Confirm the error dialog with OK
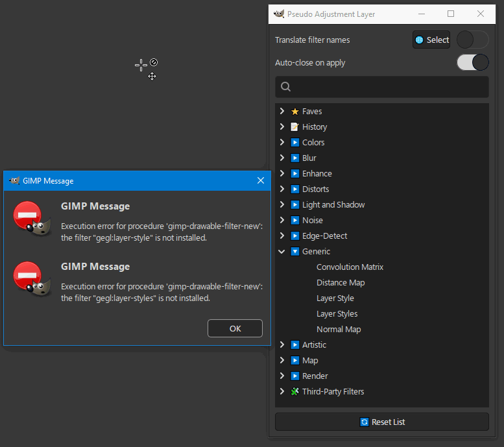The height and width of the screenshot is (447, 504). (235, 328)
